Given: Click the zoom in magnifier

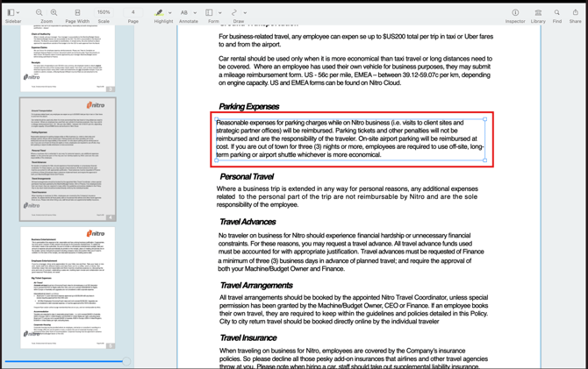Looking at the screenshot, I should 54,12.
